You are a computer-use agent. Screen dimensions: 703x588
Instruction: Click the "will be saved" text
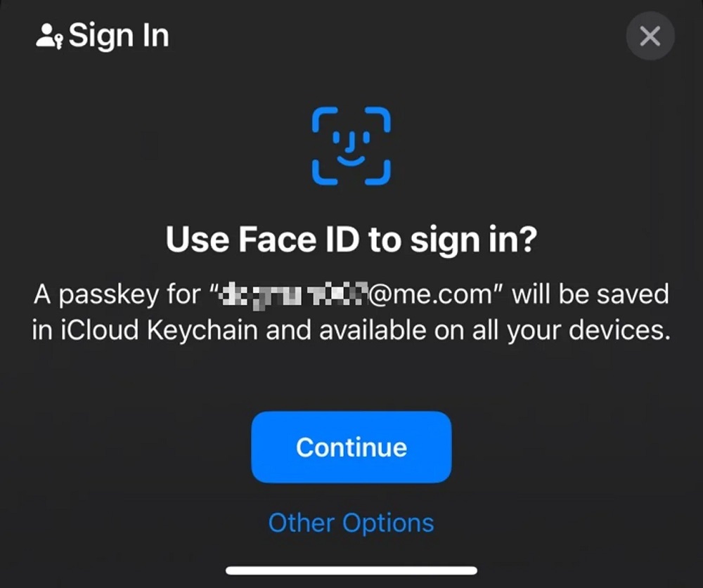[x=589, y=294]
